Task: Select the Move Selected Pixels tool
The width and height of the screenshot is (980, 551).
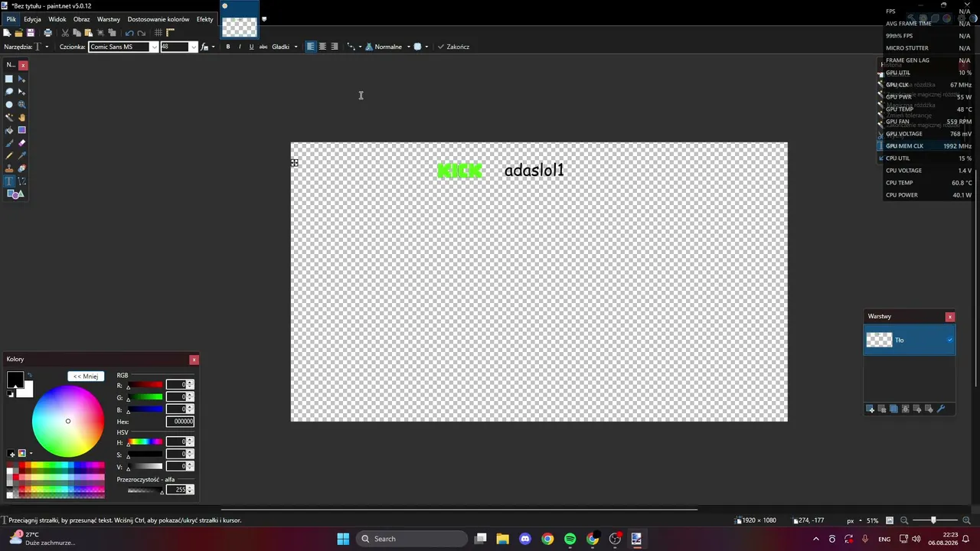Action: click(x=21, y=79)
